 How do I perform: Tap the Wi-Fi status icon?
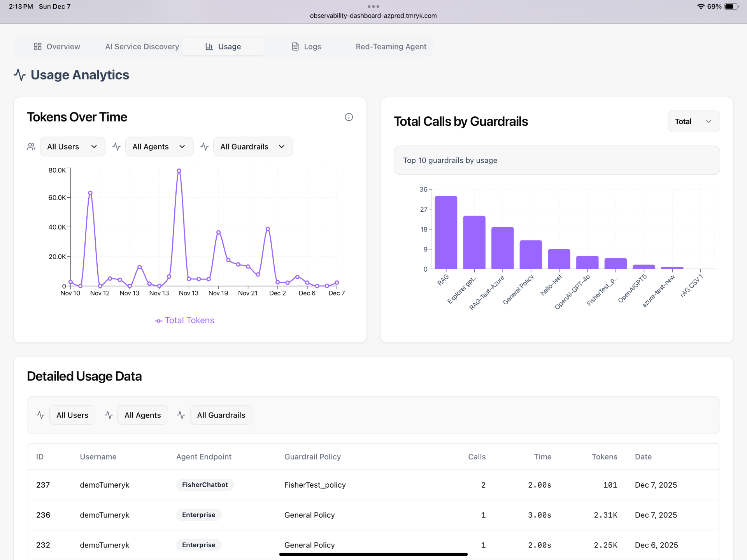701,6
